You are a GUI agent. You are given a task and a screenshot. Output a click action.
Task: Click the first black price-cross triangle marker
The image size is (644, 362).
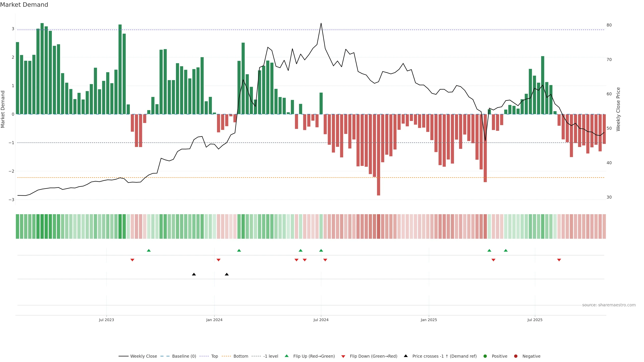coord(194,274)
